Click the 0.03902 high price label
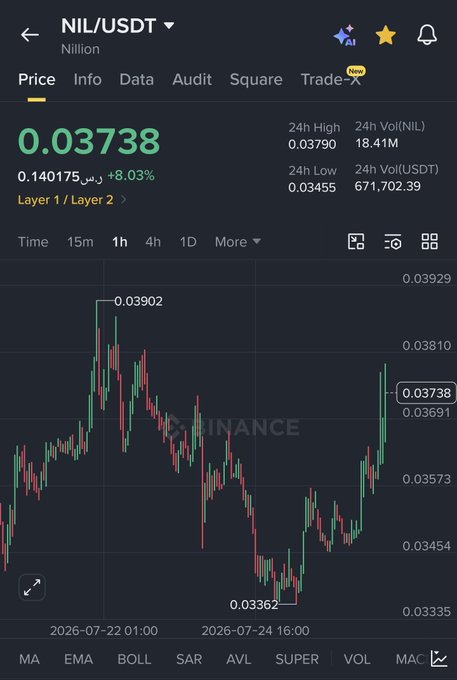Image resolution: width=457 pixels, height=680 pixels. pos(138,301)
